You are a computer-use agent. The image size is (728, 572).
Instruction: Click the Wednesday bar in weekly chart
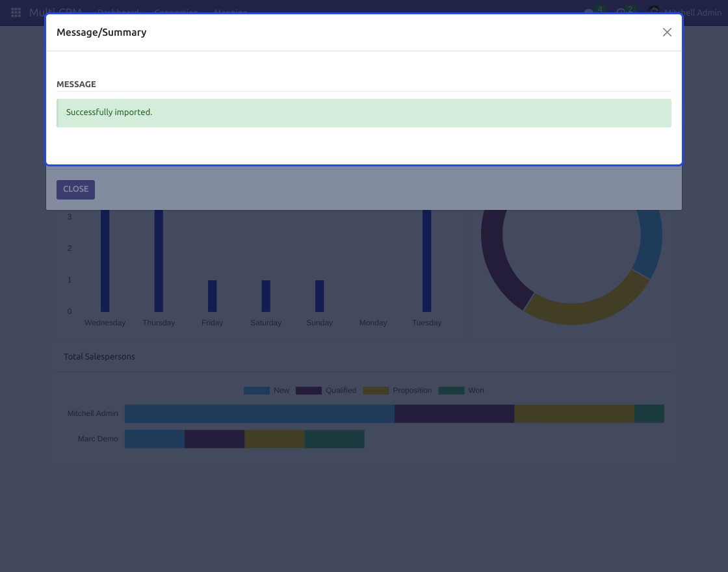pyautogui.click(x=105, y=261)
